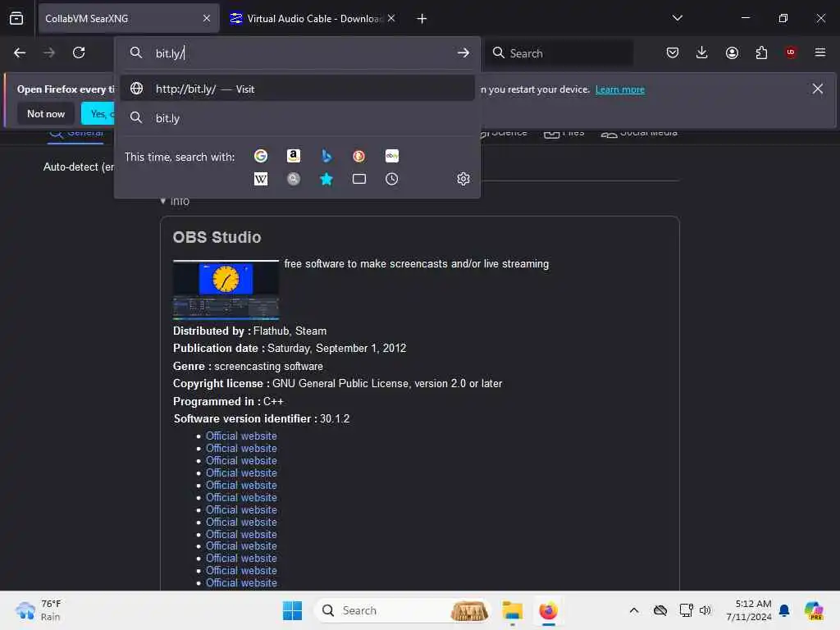Search this time with DuckDuckGo
The width and height of the screenshot is (840, 630).
[359, 156]
